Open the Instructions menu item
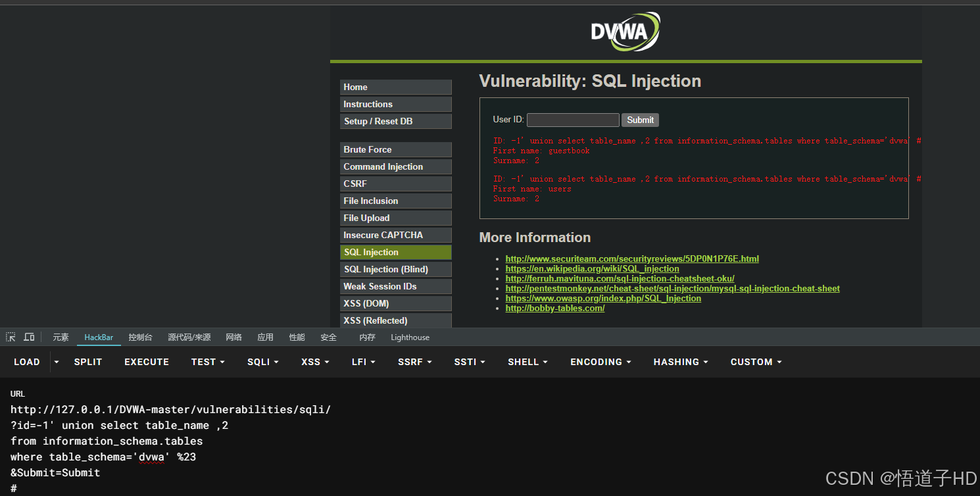 (396, 104)
